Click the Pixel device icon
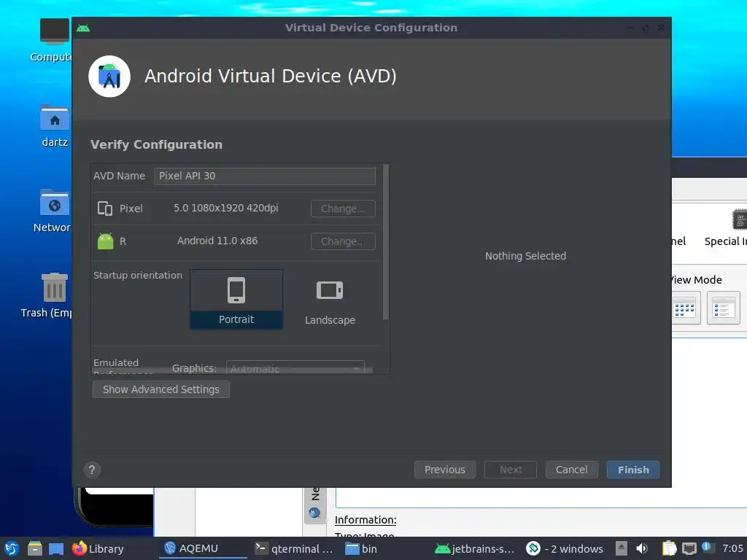The image size is (747, 560). click(105, 209)
